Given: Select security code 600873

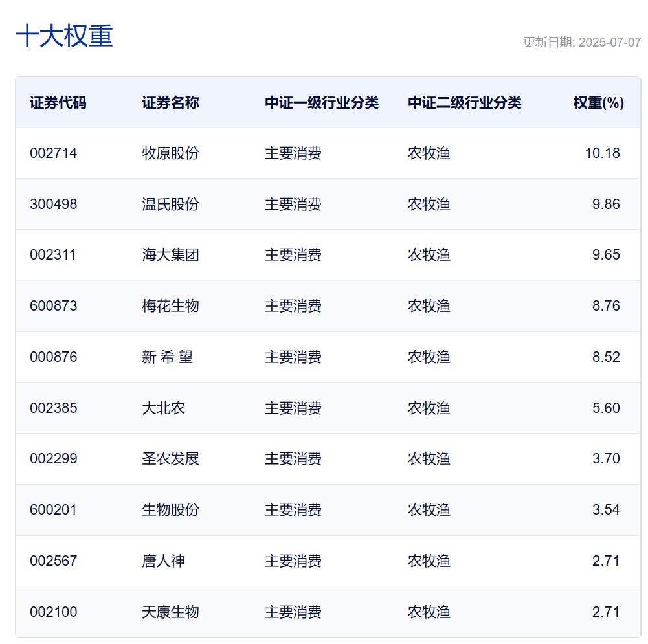Looking at the screenshot, I should tap(53, 306).
